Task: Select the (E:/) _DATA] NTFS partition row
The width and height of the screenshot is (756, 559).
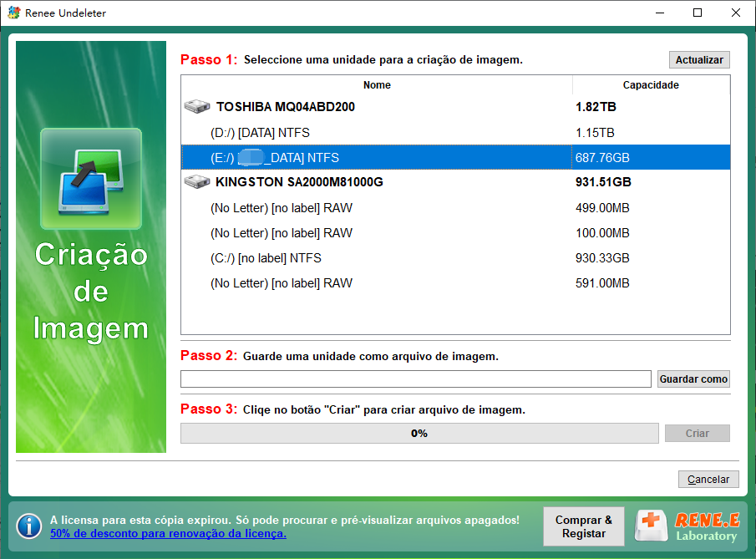Action: [x=455, y=158]
